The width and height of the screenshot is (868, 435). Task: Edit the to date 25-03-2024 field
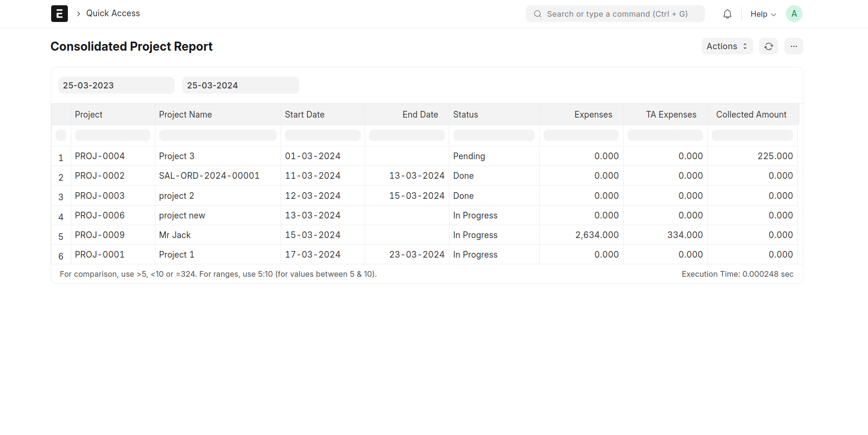coord(240,86)
